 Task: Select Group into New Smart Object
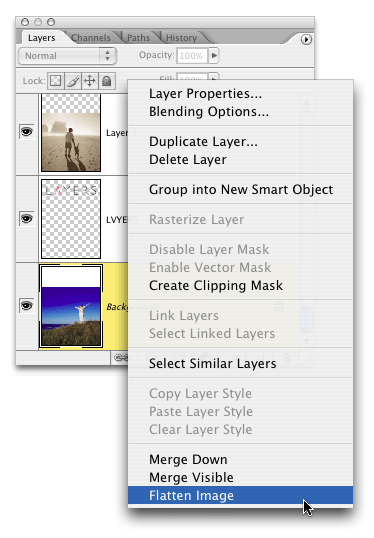point(241,189)
